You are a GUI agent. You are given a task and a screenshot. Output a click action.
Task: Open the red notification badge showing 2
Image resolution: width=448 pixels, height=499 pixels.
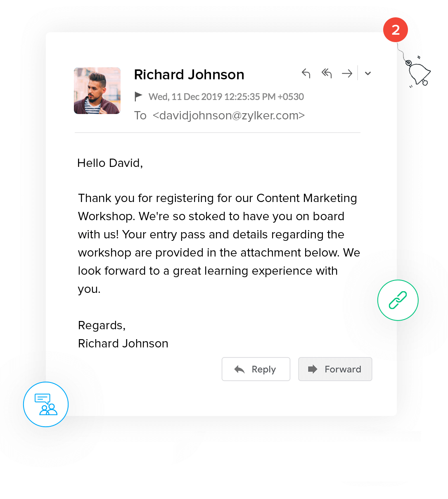396,30
